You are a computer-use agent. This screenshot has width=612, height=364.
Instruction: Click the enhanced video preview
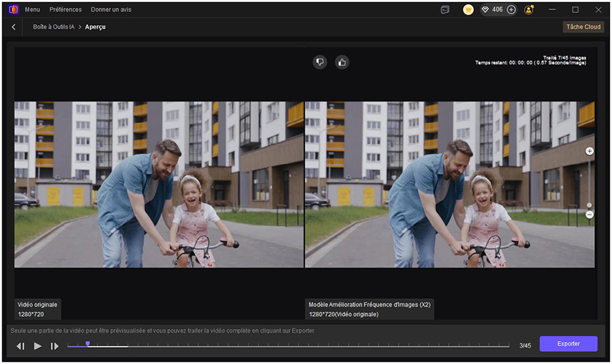[450, 185]
